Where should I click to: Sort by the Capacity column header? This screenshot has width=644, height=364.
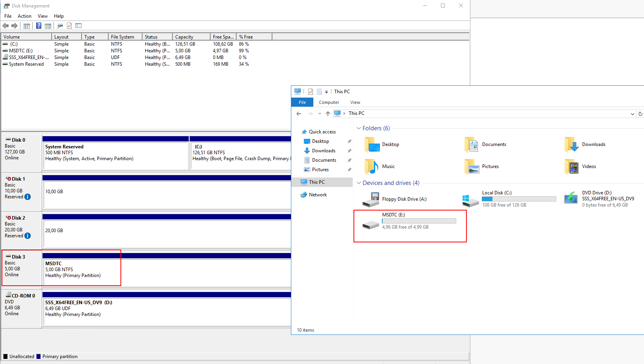click(192, 37)
